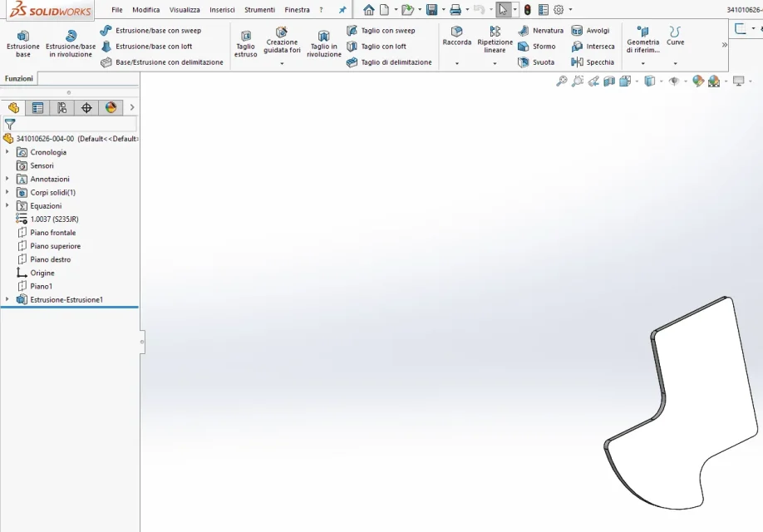Open the DisplayManager appearance tab icon
The height and width of the screenshot is (532, 763).
(x=111, y=107)
